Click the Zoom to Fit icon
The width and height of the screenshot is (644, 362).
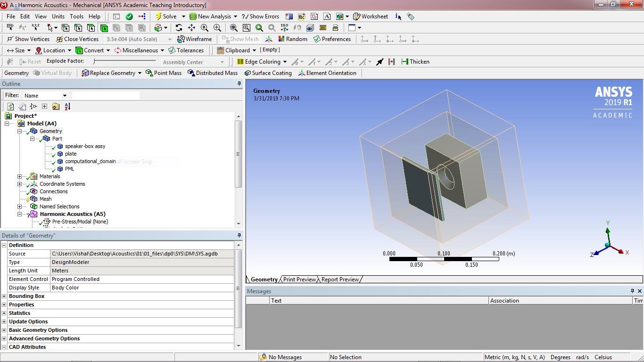[x=233, y=28]
